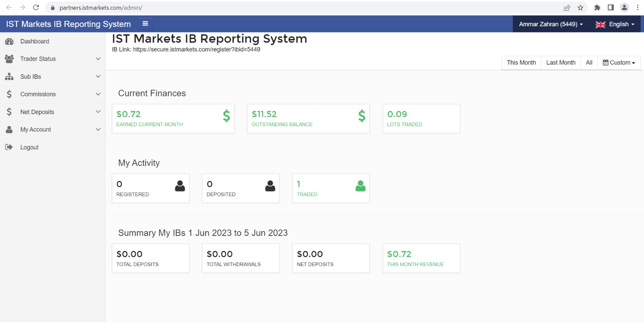Open the browser three-dot menu

[638, 8]
